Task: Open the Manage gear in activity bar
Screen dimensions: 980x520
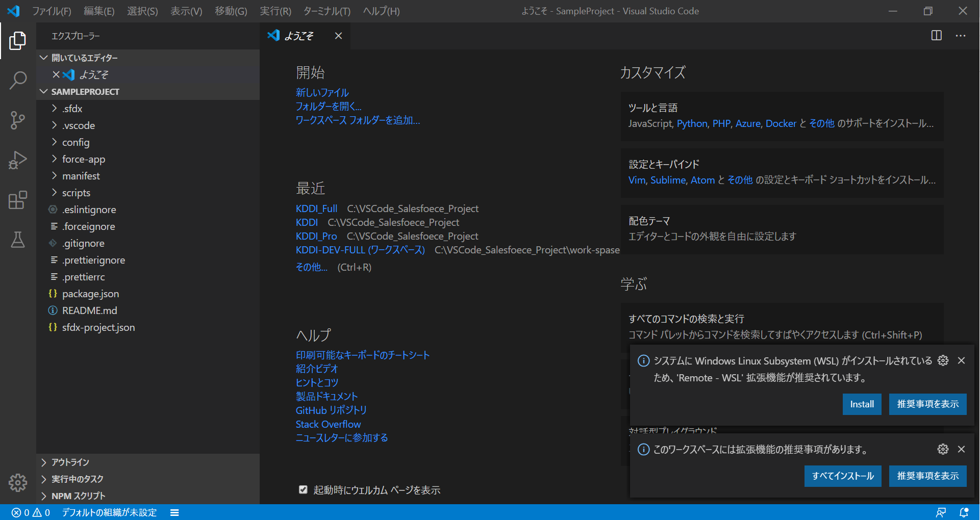Action: (x=18, y=482)
